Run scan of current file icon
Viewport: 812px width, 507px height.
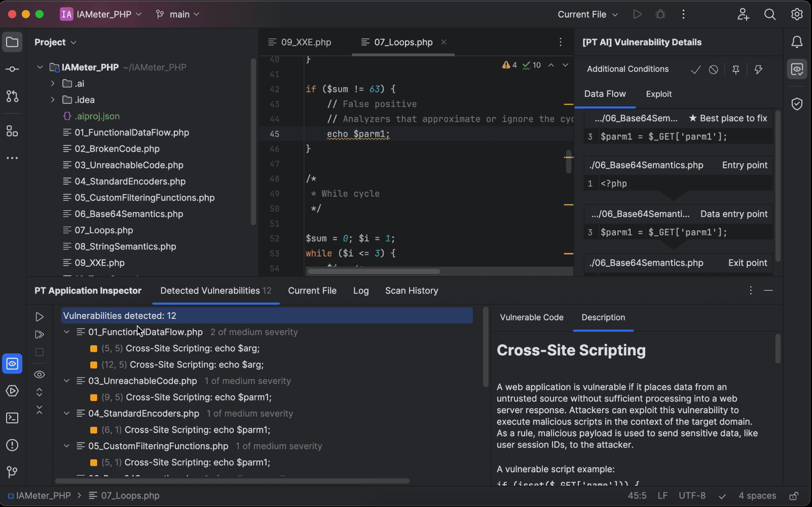coord(40,335)
